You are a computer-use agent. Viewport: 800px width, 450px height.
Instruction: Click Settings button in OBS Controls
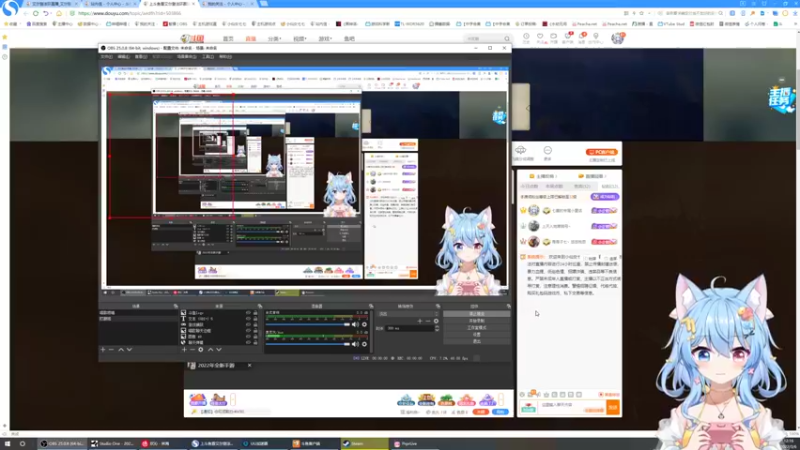pos(477,334)
